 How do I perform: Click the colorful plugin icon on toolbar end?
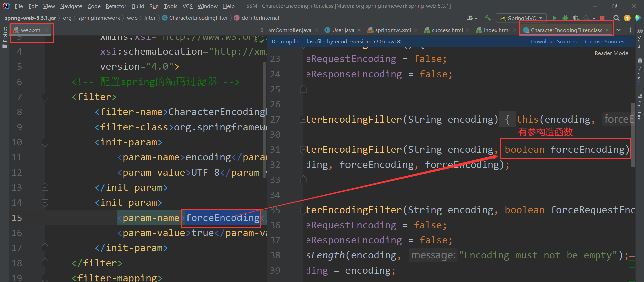[638, 18]
